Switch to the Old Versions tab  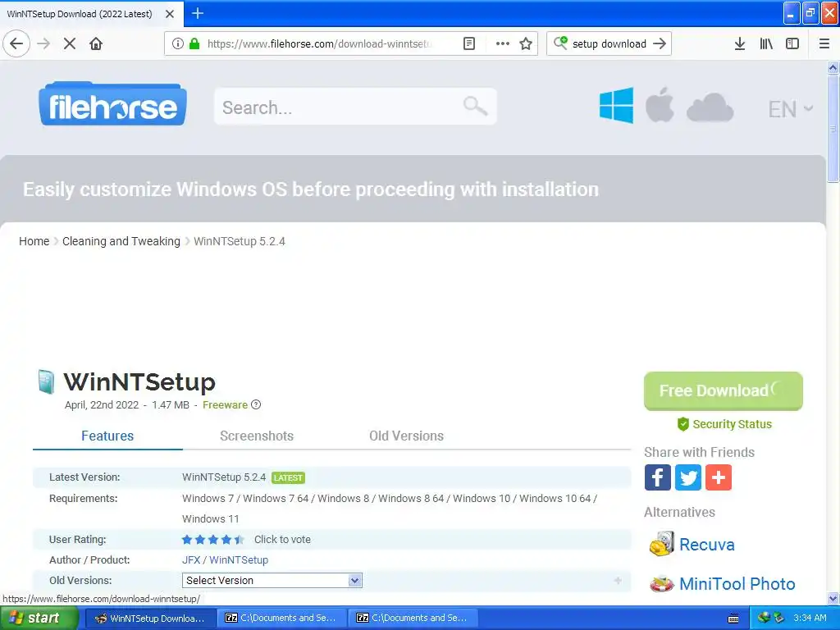(x=407, y=436)
